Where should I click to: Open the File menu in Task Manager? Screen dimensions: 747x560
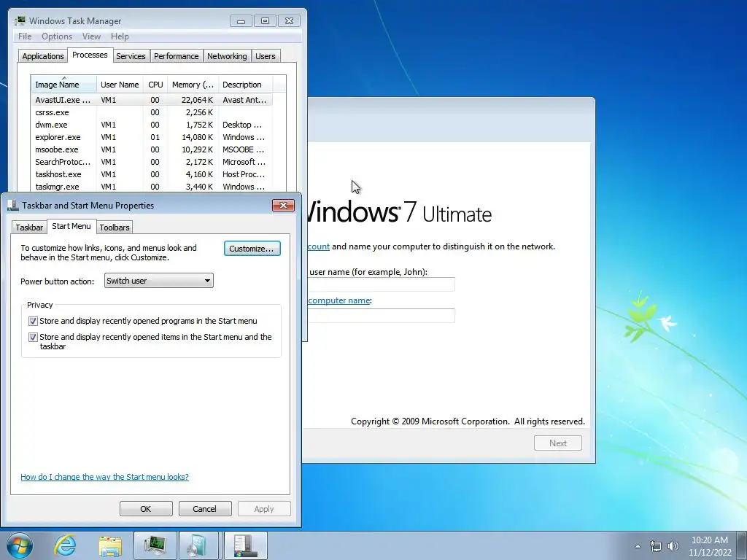[x=25, y=36]
